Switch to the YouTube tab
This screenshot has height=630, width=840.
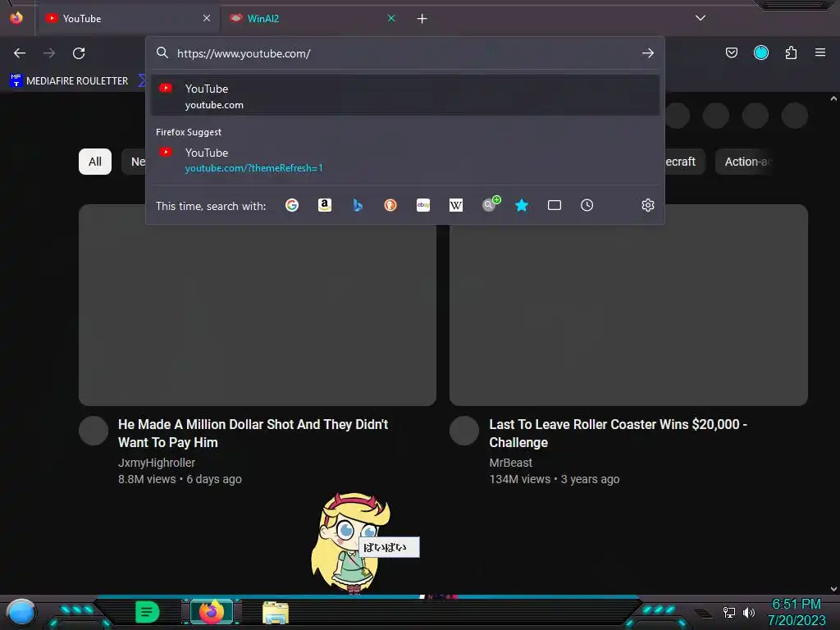click(127, 18)
